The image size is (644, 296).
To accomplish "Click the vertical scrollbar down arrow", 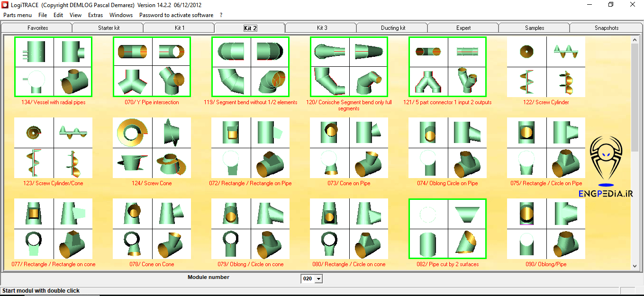I will pos(635,267).
